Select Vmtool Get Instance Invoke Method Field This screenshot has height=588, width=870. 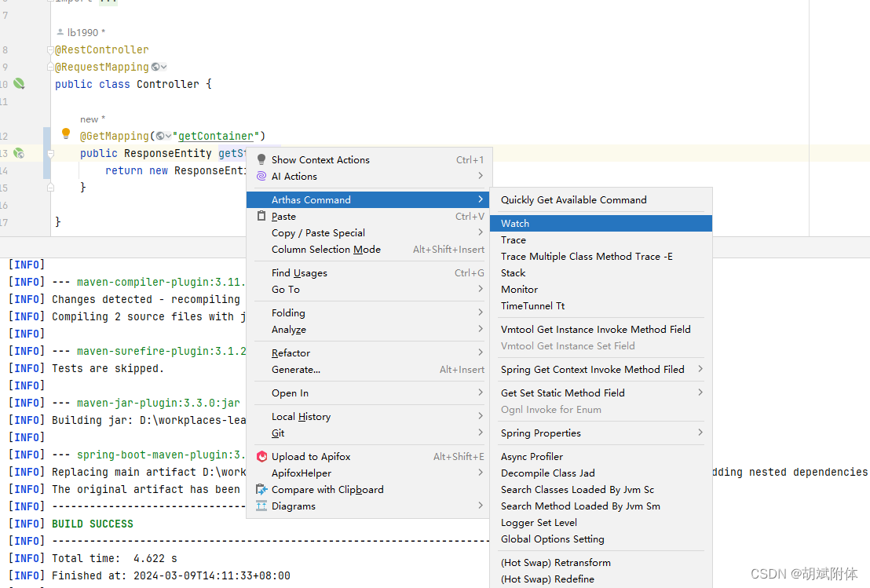tap(601, 330)
